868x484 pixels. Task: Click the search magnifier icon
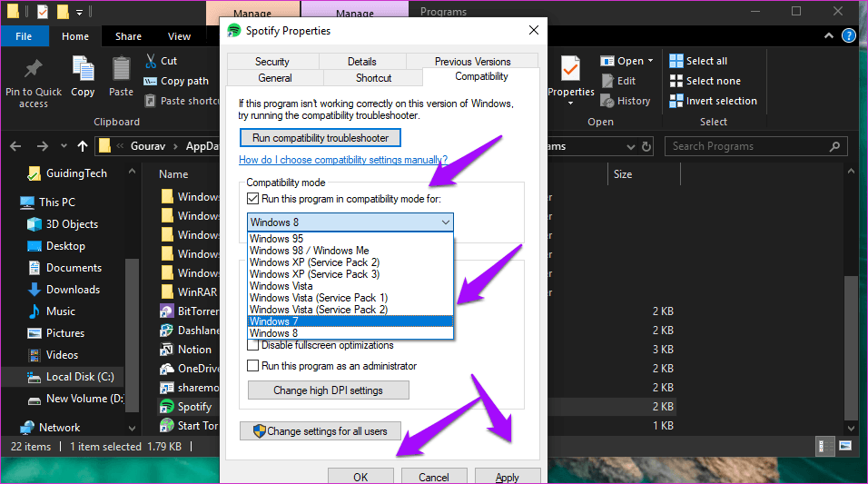(834, 146)
